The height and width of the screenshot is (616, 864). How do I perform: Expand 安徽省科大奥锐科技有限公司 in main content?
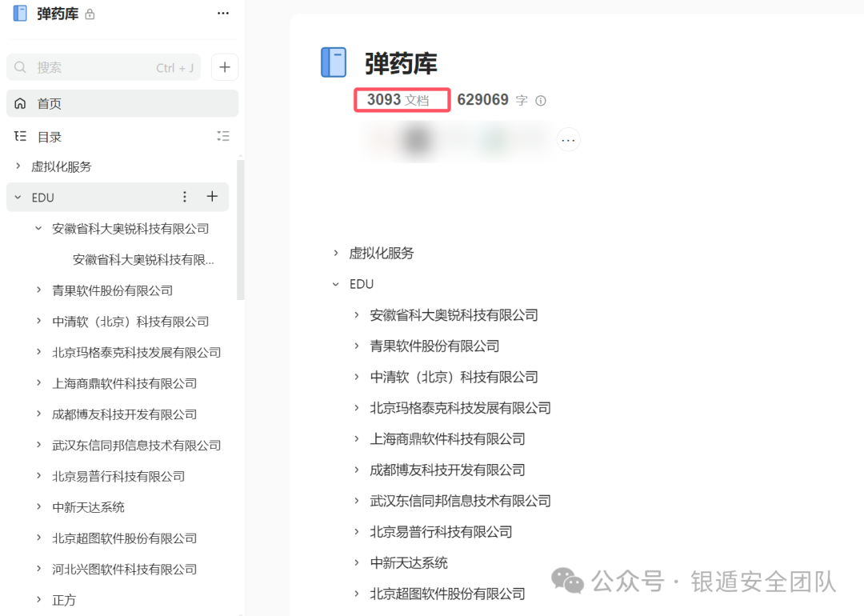[357, 314]
